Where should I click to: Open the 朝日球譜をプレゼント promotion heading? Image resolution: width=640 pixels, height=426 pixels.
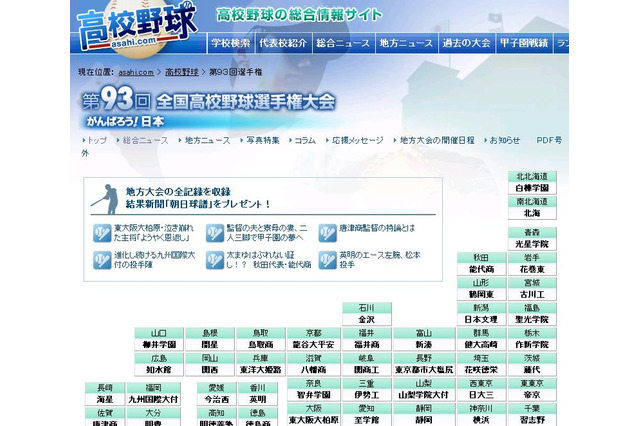coord(198,204)
